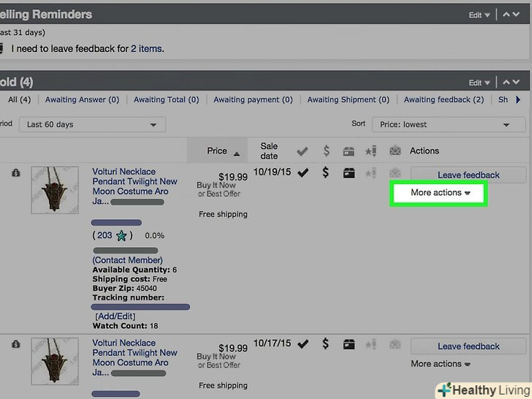Click shipped box icon for 10/17/15 sale
Screen dimensions: 532x399
click(349, 344)
